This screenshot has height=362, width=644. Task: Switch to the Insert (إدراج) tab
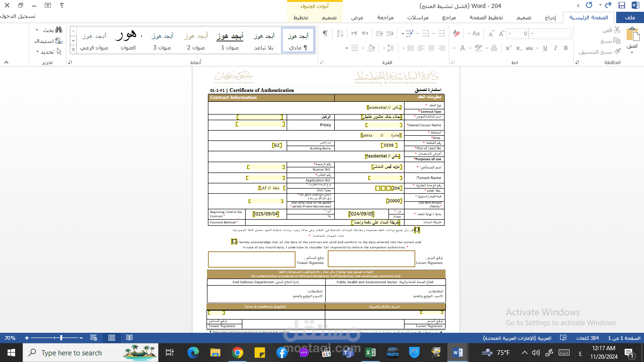pyautogui.click(x=550, y=17)
